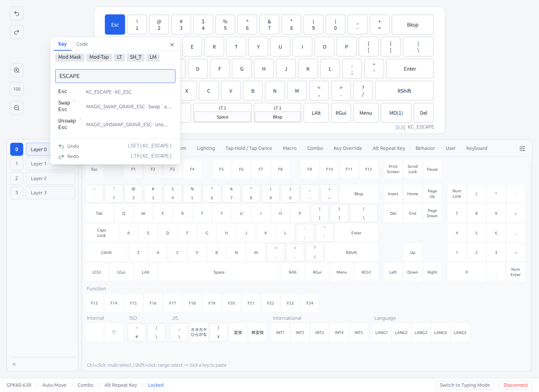The width and height of the screenshot is (539, 392).
Task: Pick the F24 function keycode
Action: [x=310, y=303]
